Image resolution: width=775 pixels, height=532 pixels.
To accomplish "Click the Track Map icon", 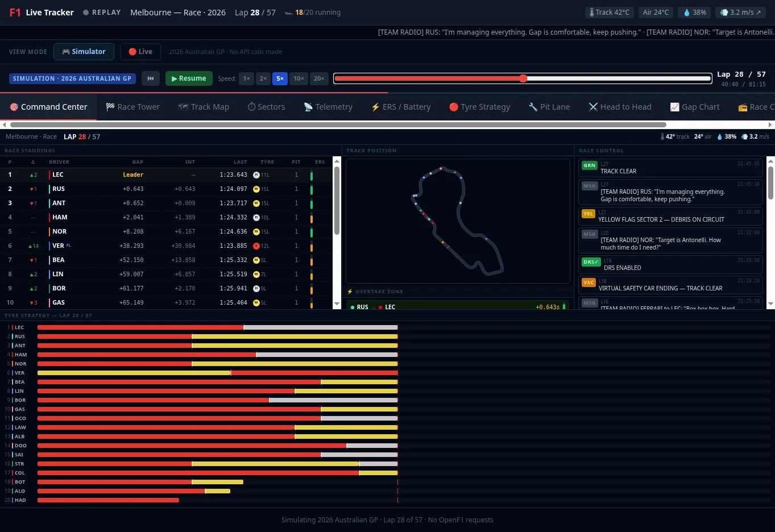I will point(183,107).
